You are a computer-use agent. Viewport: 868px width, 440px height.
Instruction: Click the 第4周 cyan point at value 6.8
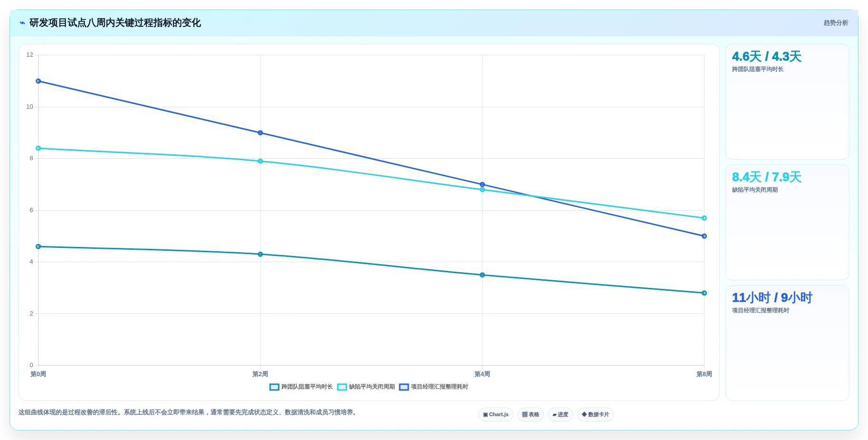coord(482,190)
